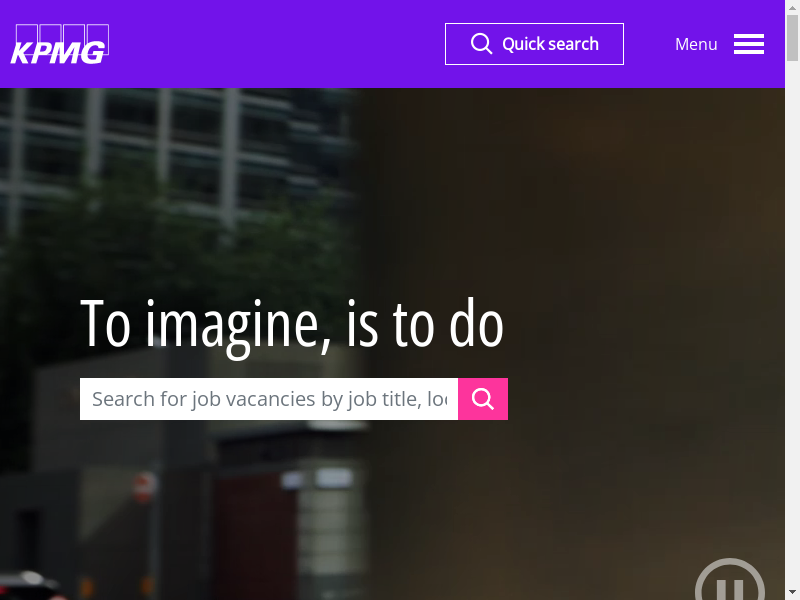Open the hamburger menu icon
The height and width of the screenshot is (600, 800).
(748, 44)
